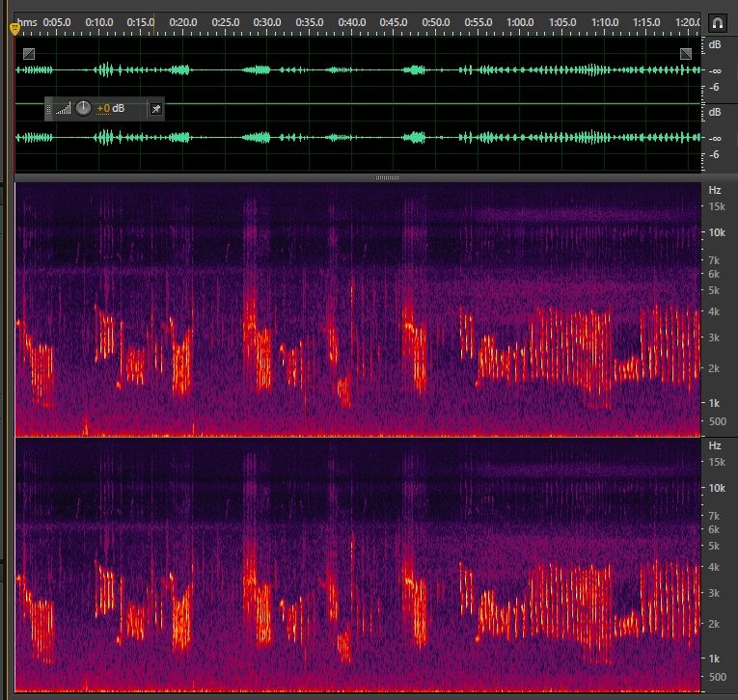The height and width of the screenshot is (700, 738).
Task: Click the fade-out handle on the waveform
Action: [686, 54]
